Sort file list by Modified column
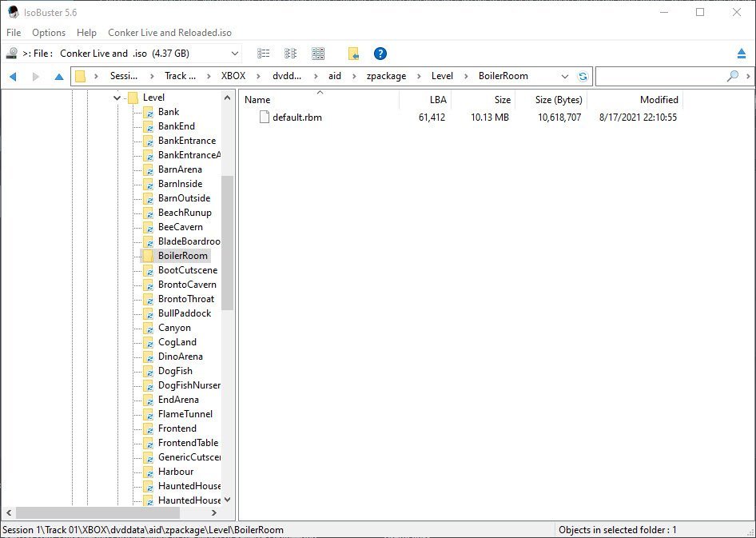Screen dimensions: 756x538 click(659, 100)
